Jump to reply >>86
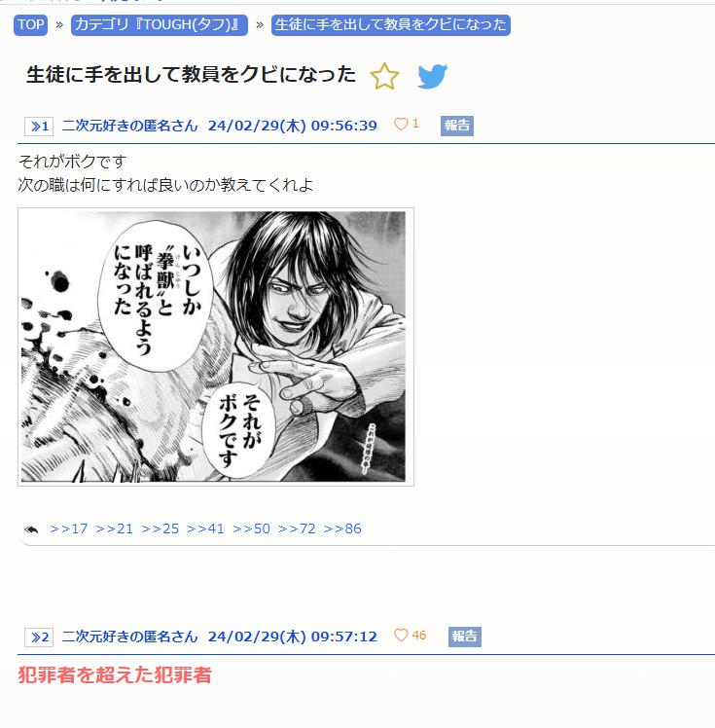The image size is (715, 728). coord(342,528)
